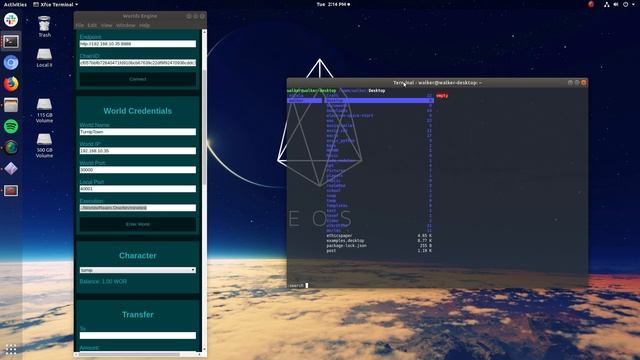Open the volume icon in top bar
Image resolution: width=640 pixels, height=360 pixels.
tap(616, 4)
